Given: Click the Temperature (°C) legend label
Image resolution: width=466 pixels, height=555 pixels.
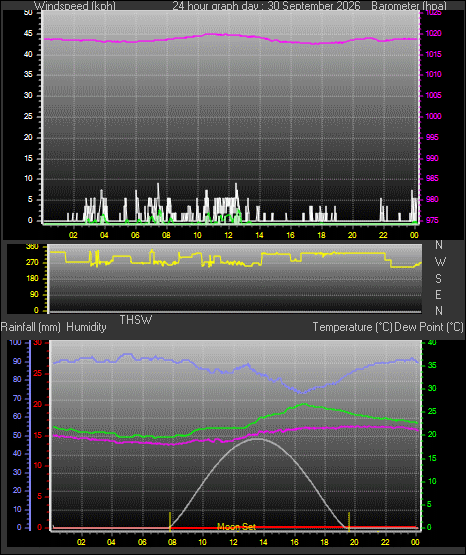Looking at the screenshot, I should [352, 327].
